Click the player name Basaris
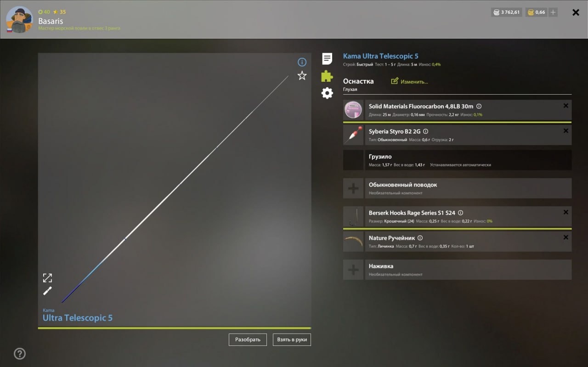This screenshot has height=367, width=588. pyautogui.click(x=51, y=21)
